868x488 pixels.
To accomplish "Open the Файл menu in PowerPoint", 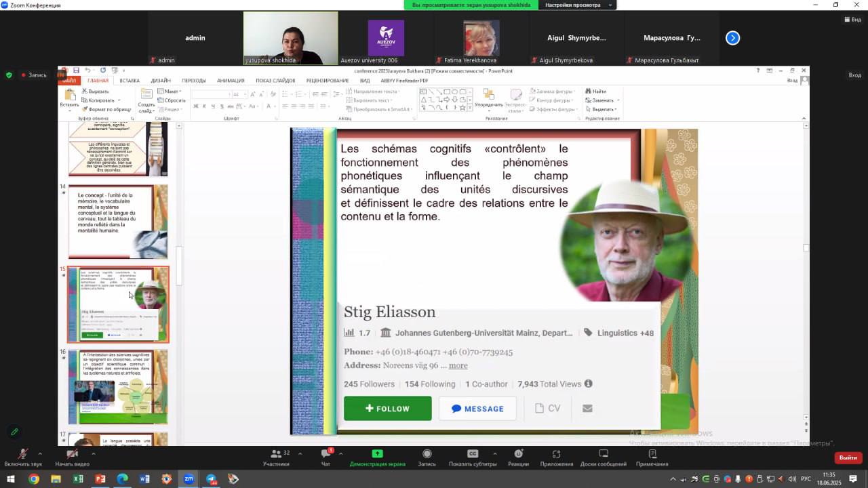I will (70, 81).
